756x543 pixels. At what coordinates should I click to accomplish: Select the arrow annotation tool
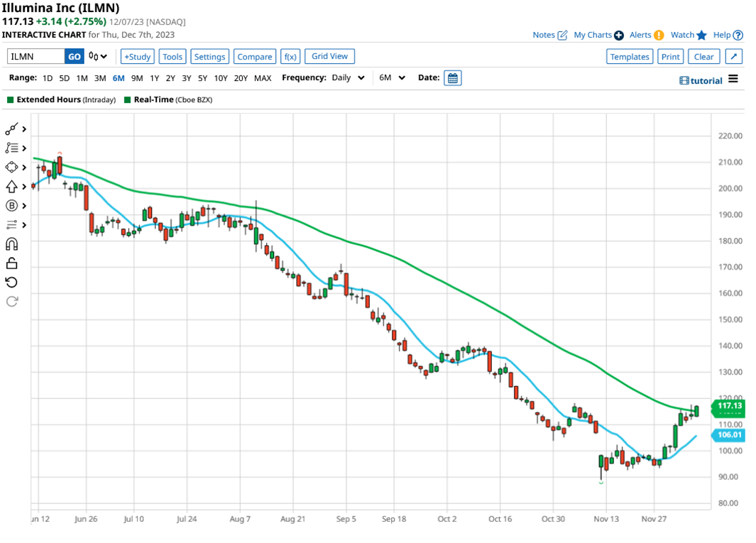(x=13, y=186)
